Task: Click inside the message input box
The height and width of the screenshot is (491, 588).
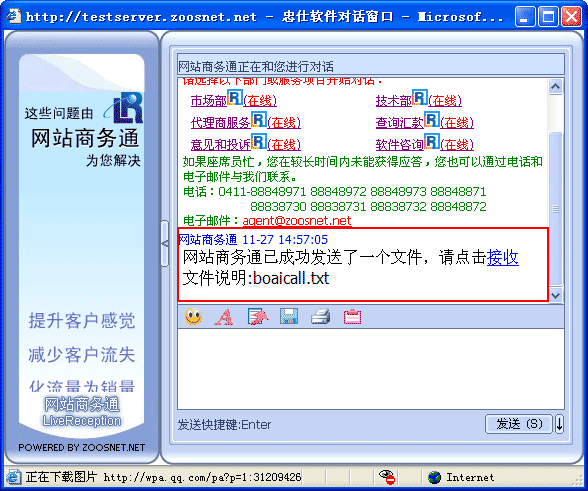Action: 370,369
